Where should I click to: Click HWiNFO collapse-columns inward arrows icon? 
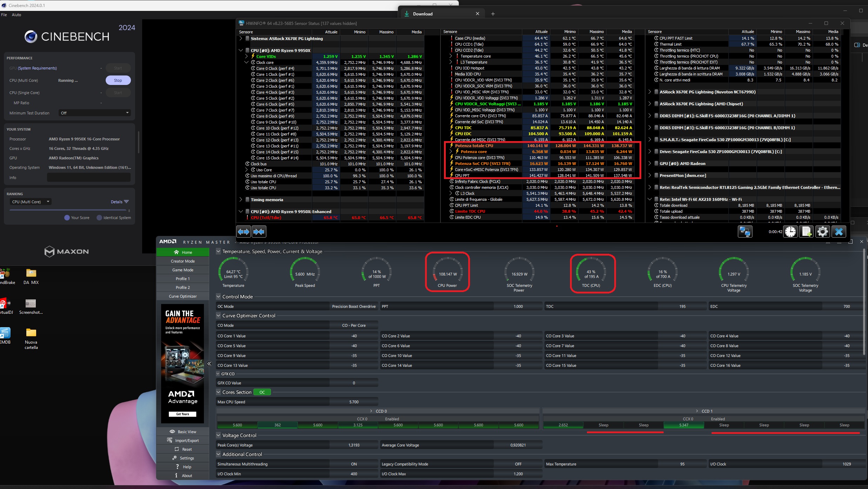tap(259, 232)
